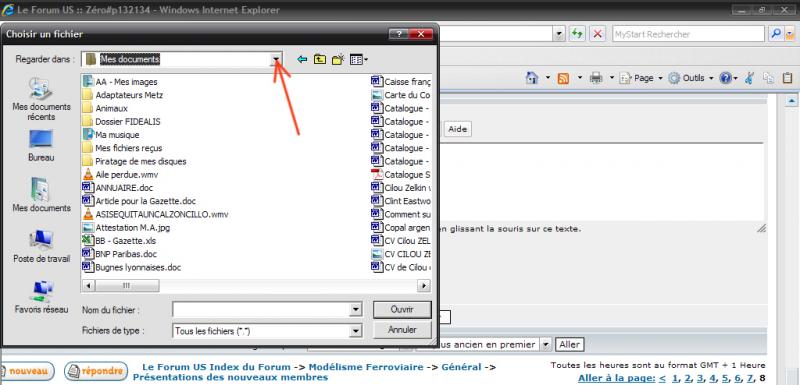
Task: Click the Ouvrir button
Action: (402, 310)
